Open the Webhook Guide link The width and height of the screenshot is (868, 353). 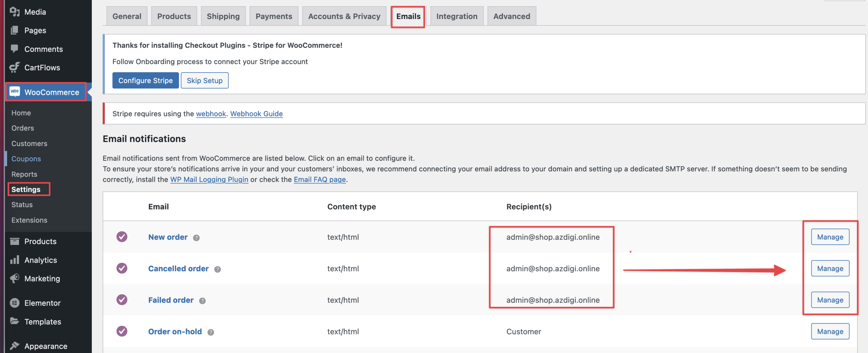click(x=256, y=114)
